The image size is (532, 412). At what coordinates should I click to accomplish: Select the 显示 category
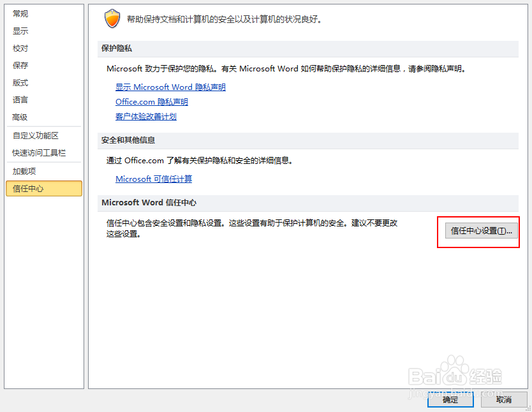click(x=20, y=31)
